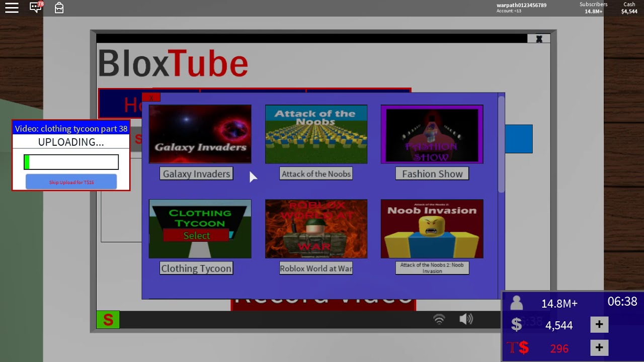The width and height of the screenshot is (644, 362).
Task: Click Skip Upload for T$15
Action: (71, 182)
